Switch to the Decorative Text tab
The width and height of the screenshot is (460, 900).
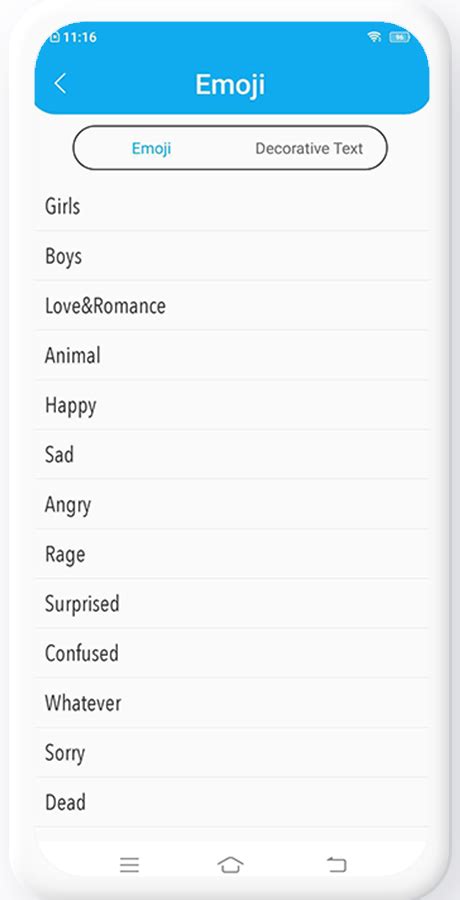pos(309,149)
